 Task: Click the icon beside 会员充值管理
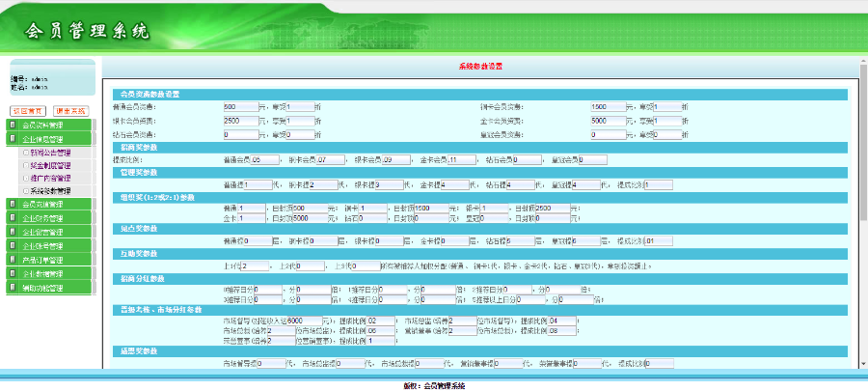tap(13, 205)
